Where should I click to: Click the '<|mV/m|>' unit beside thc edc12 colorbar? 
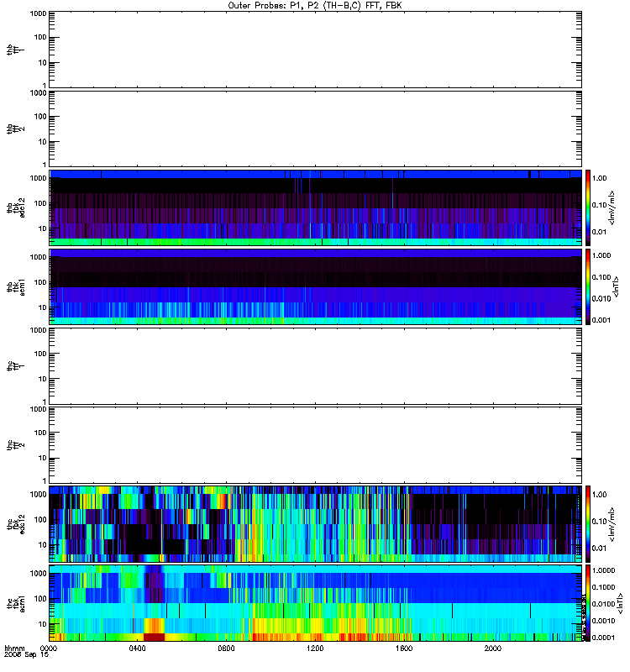click(612, 524)
